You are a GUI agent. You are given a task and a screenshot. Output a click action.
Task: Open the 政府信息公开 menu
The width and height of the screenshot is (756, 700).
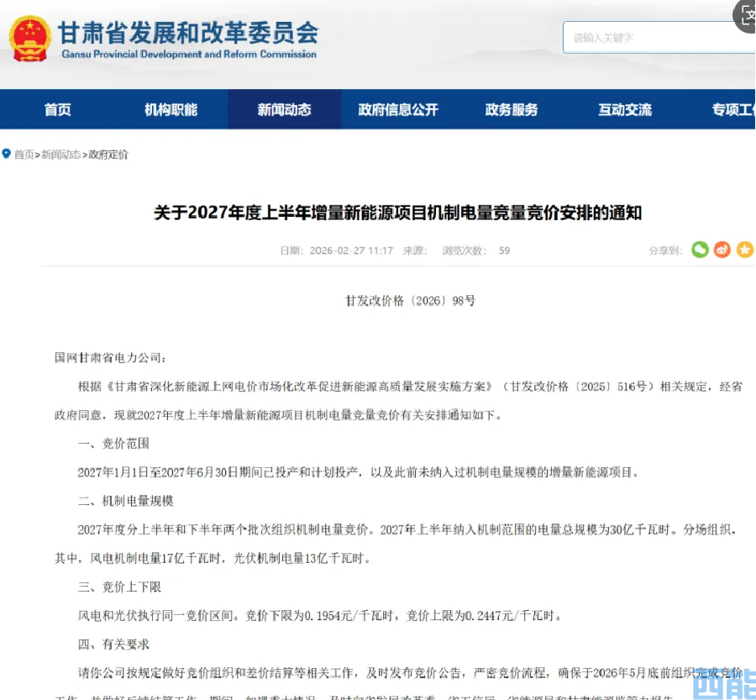tap(400, 109)
